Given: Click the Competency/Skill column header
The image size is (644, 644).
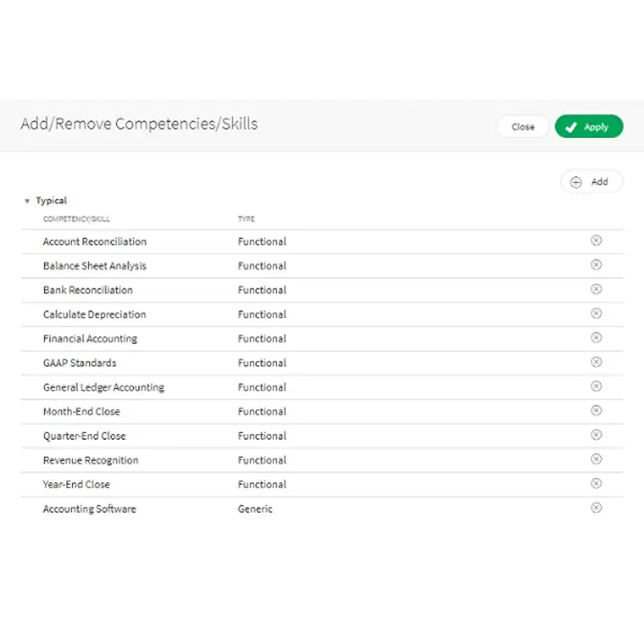Looking at the screenshot, I should click(x=77, y=219).
